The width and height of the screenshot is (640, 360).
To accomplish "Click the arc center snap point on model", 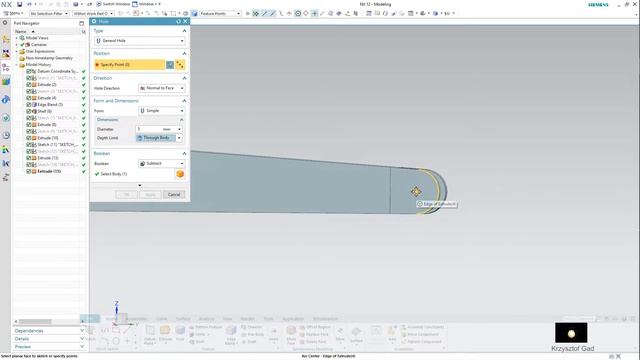I will [x=416, y=191].
